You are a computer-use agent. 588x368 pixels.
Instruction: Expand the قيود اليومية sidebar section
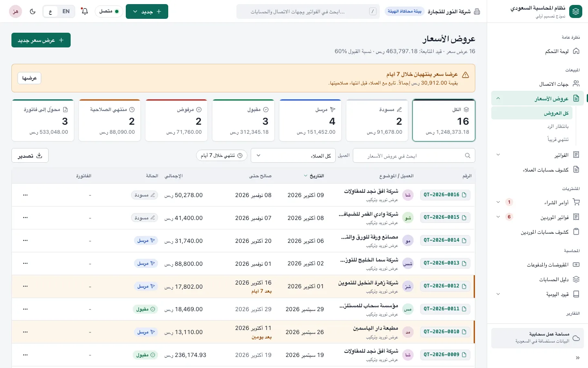[498, 294]
